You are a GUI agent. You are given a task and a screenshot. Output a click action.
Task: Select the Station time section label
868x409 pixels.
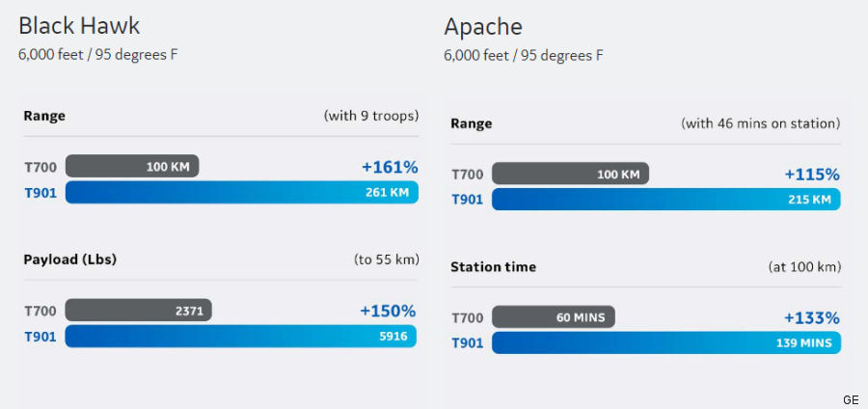pyautogui.click(x=493, y=266)
